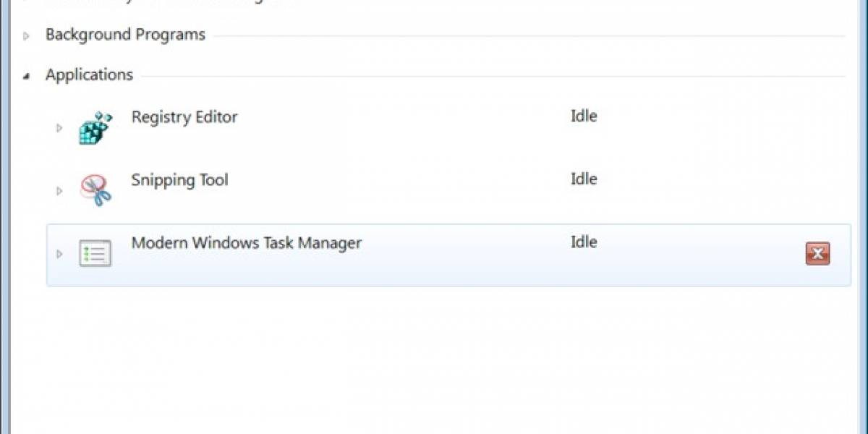Click the Modern Windows Task Manager list icon
The image size is (868, 434).
tap(95, 254)
